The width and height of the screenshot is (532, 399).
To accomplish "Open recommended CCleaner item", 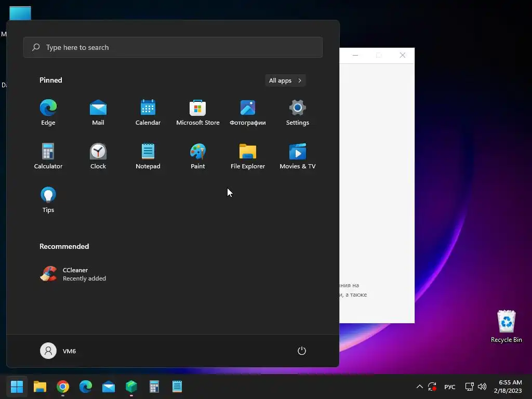I will tap(73, 274).
